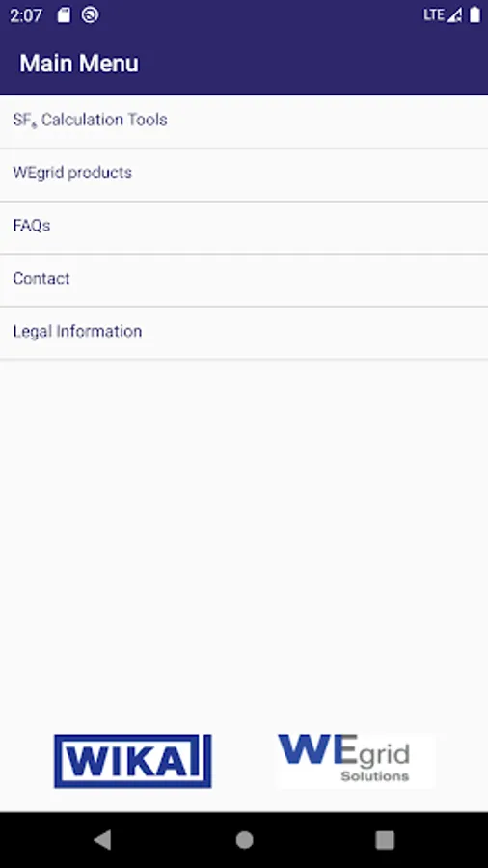Go to the Contact page
The height and width of the screenshot is (868, 488).
pos(244,280)
